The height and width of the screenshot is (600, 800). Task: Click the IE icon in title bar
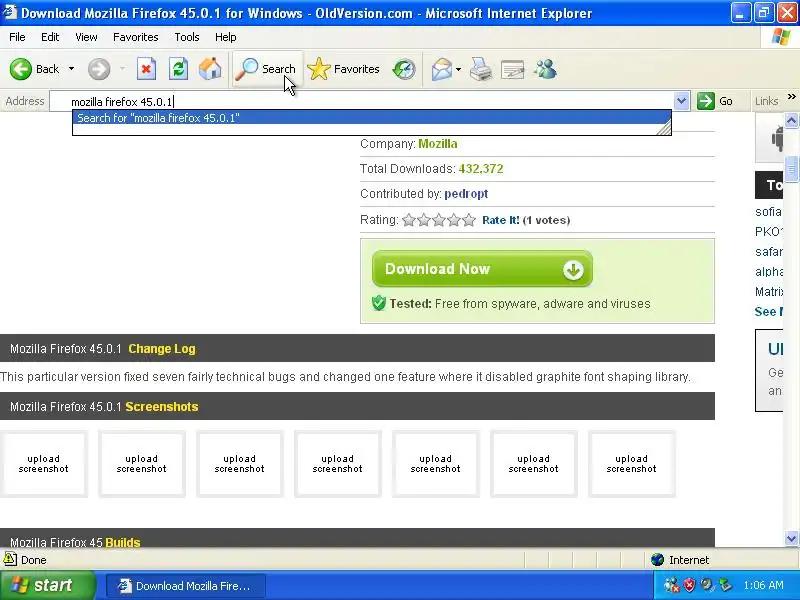pyautogui.click(x=9, y=12)
